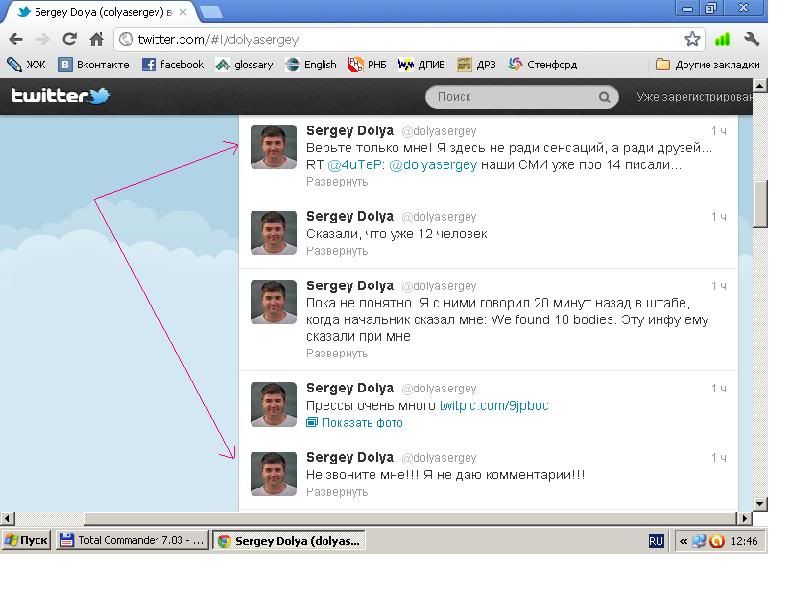The width and height of the screenshot is (800, 600).
Task: Click the green signal bars extension icon
Action: tap(722, 39)
